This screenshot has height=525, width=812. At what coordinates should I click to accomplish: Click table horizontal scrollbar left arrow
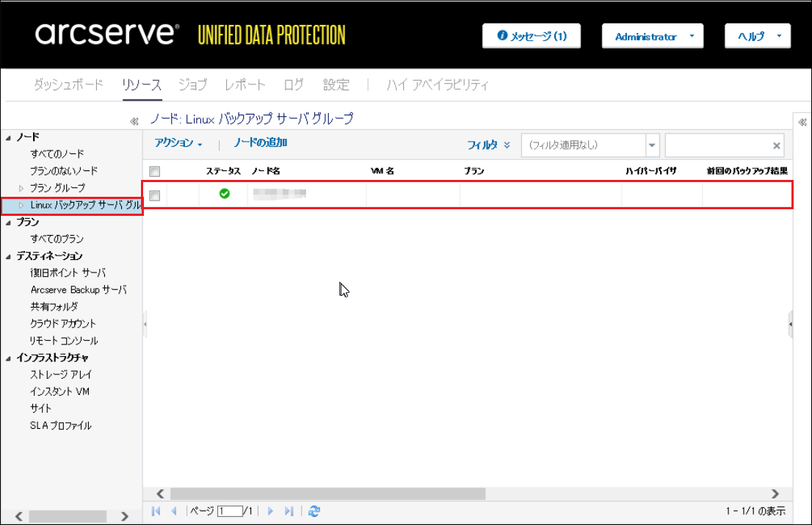160,494
